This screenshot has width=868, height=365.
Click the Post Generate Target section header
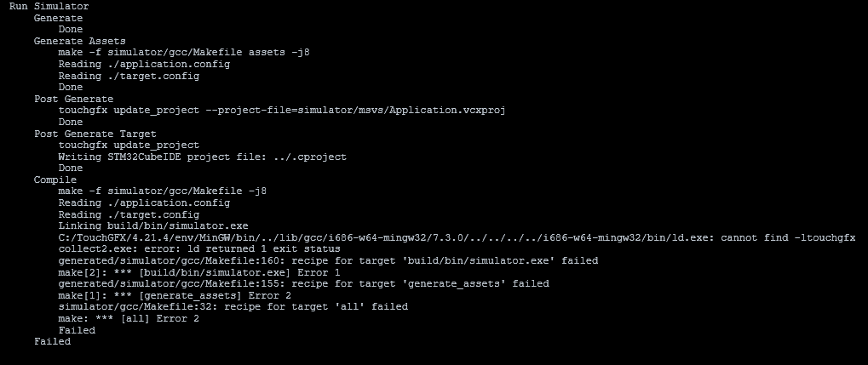tap(95, 134)
